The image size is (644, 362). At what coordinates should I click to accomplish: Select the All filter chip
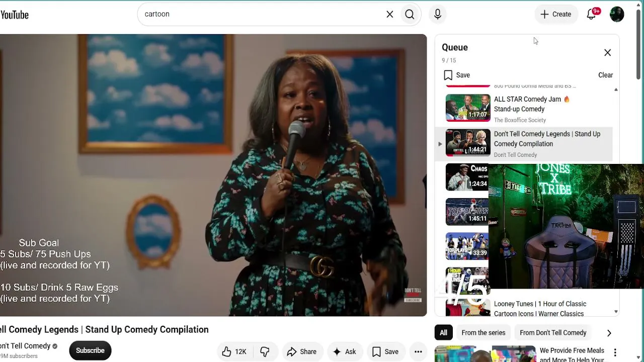443,332
